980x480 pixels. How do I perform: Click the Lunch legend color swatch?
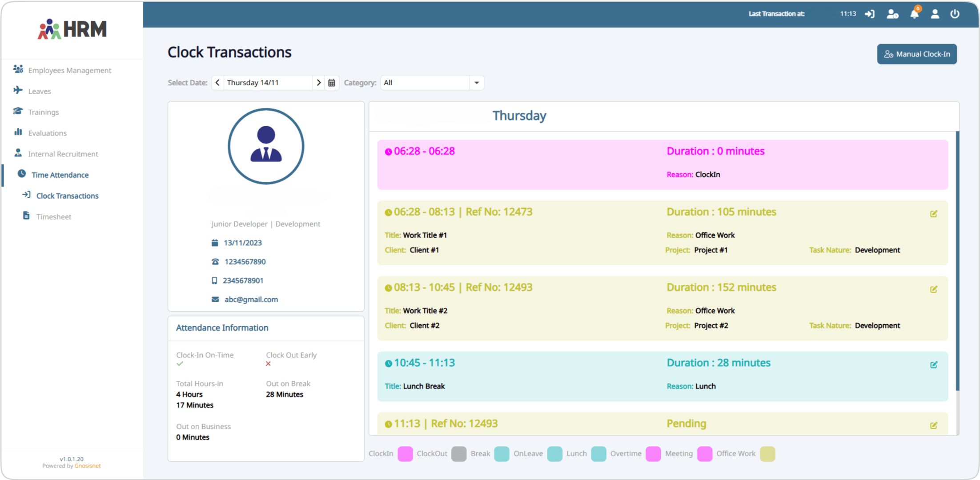(598, 454)
